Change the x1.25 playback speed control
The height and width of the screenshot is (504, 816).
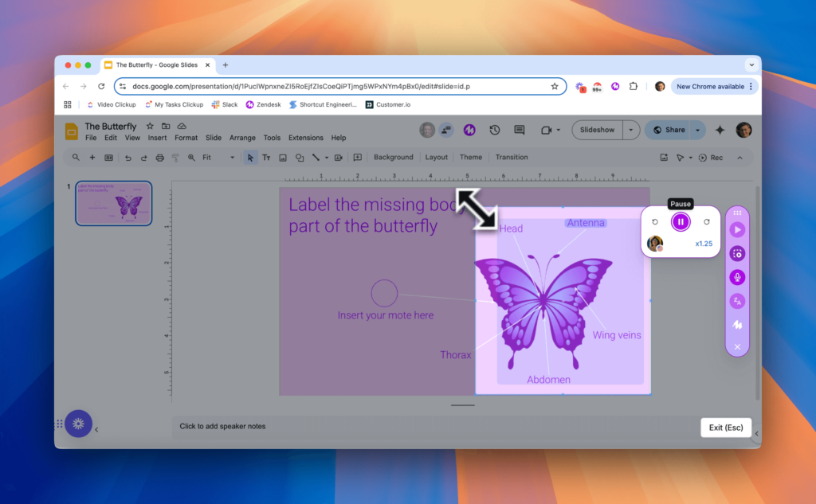point(704,244)
